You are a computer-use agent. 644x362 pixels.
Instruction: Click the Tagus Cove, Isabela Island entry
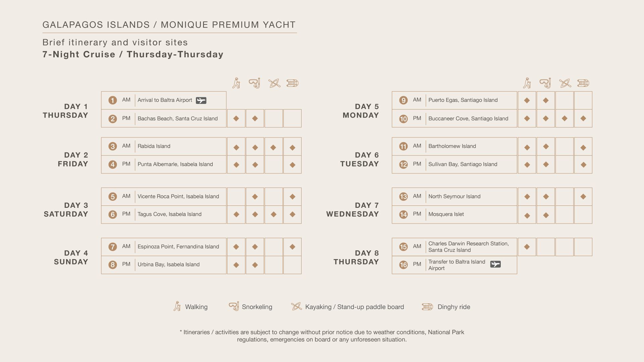169,215
